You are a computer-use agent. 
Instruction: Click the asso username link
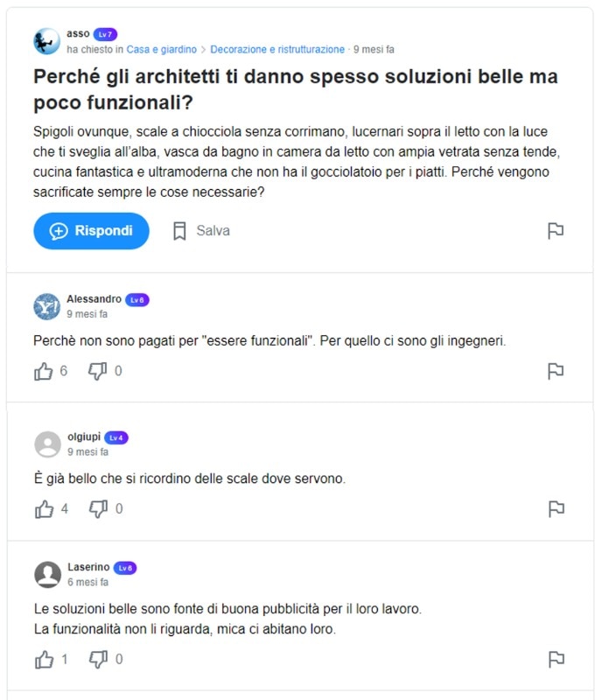[78, 34]
